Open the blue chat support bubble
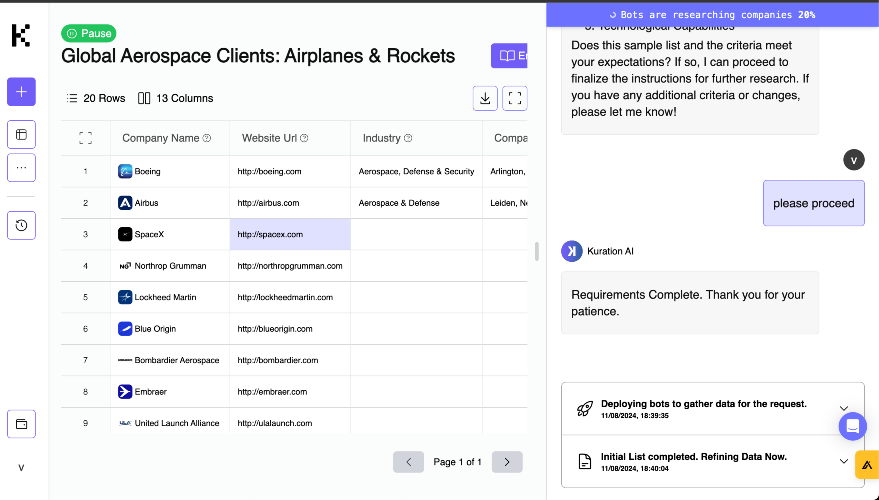 [853, 426]
